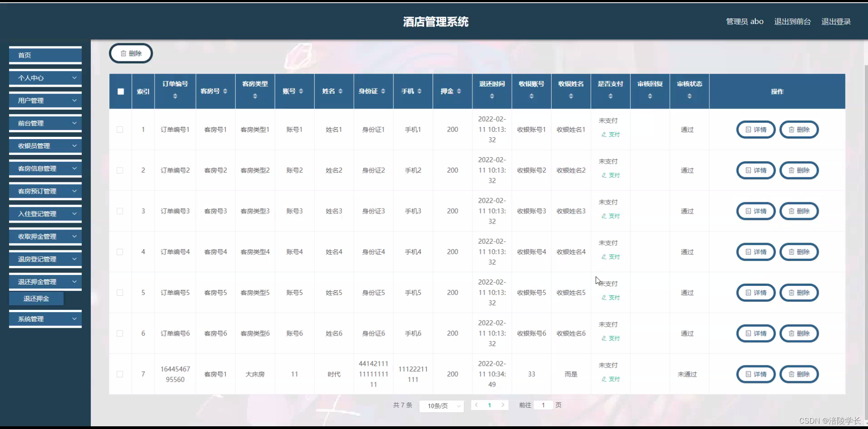
Task: Click the next page arrow in pagination
Action: point(503,405)
